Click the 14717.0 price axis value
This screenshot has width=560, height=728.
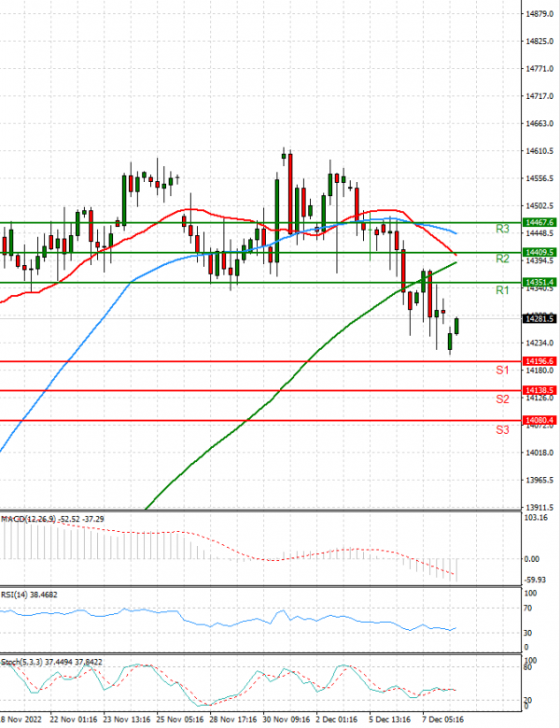(539, 96)
